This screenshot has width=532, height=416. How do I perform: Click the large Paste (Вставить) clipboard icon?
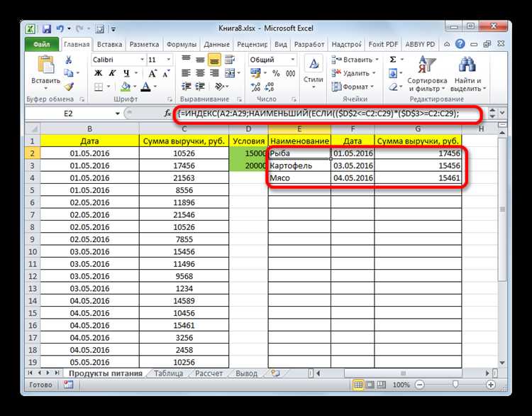46,64
